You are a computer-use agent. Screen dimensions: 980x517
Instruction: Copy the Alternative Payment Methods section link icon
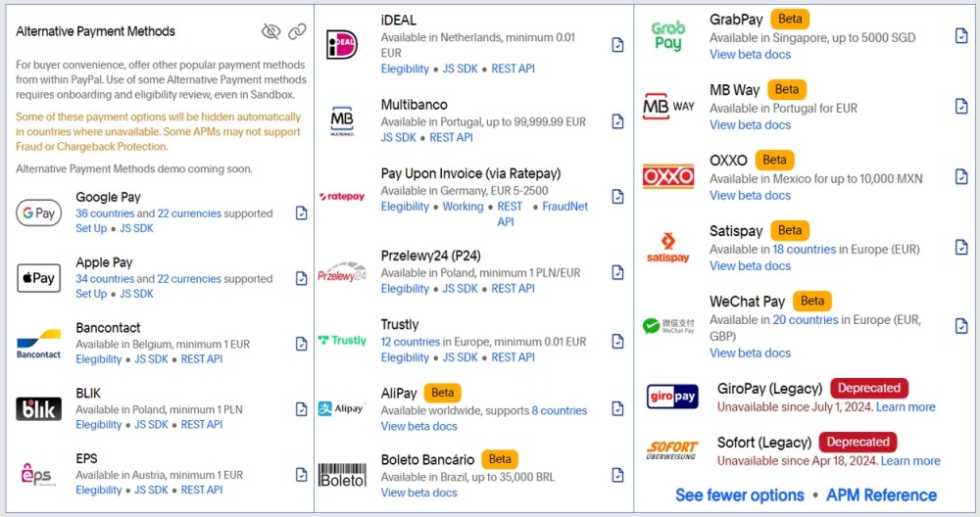tap(297, 31)
